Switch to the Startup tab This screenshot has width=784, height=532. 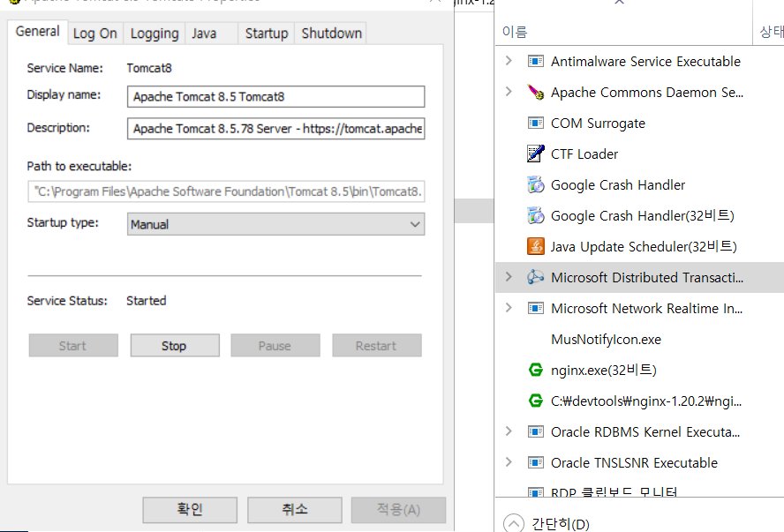pos(267,34)
